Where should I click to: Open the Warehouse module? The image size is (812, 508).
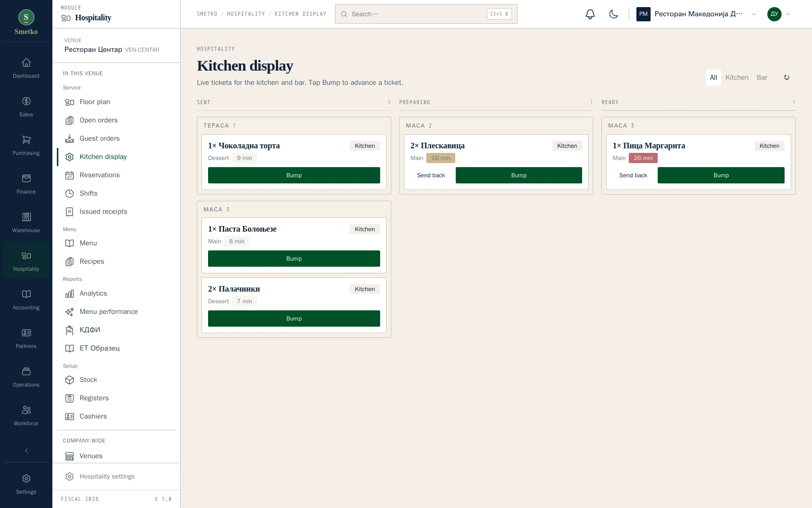pyautogui.click(x=26, y=223)
